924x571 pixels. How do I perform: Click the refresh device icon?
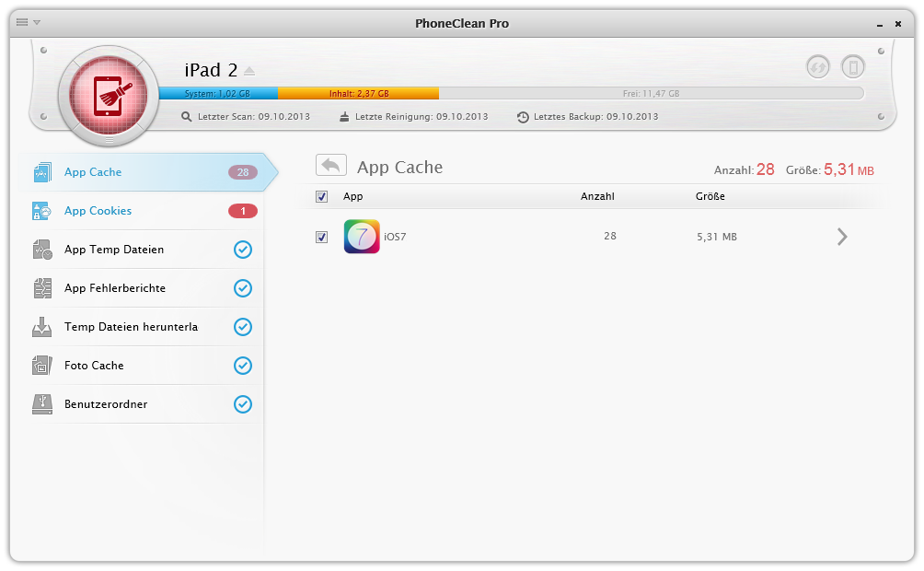pyautogui.click(x=818, y=66)
